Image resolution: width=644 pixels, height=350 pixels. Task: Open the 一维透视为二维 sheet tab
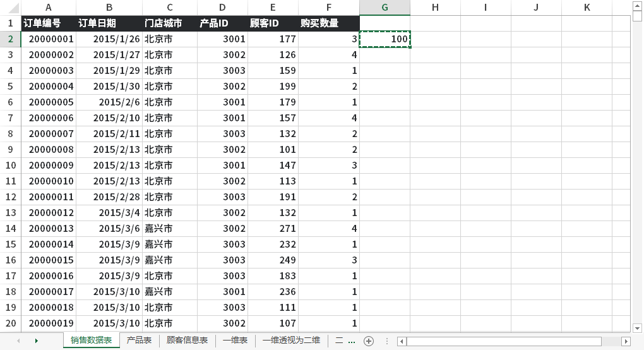[x=291, y=340]
